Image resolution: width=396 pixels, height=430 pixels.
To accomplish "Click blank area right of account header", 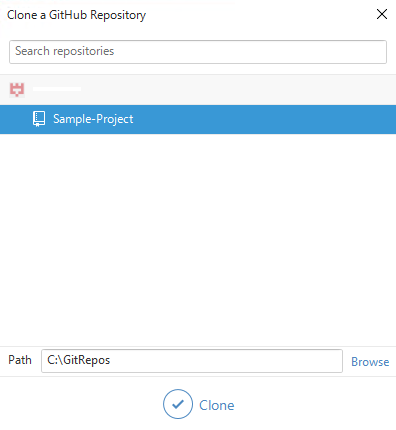I will coord(233,89).
